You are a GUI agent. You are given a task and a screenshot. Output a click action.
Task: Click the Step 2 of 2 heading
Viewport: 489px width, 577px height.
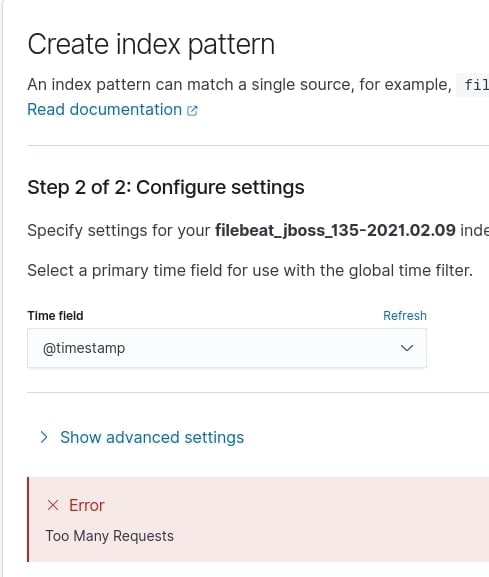pos(166,187)
